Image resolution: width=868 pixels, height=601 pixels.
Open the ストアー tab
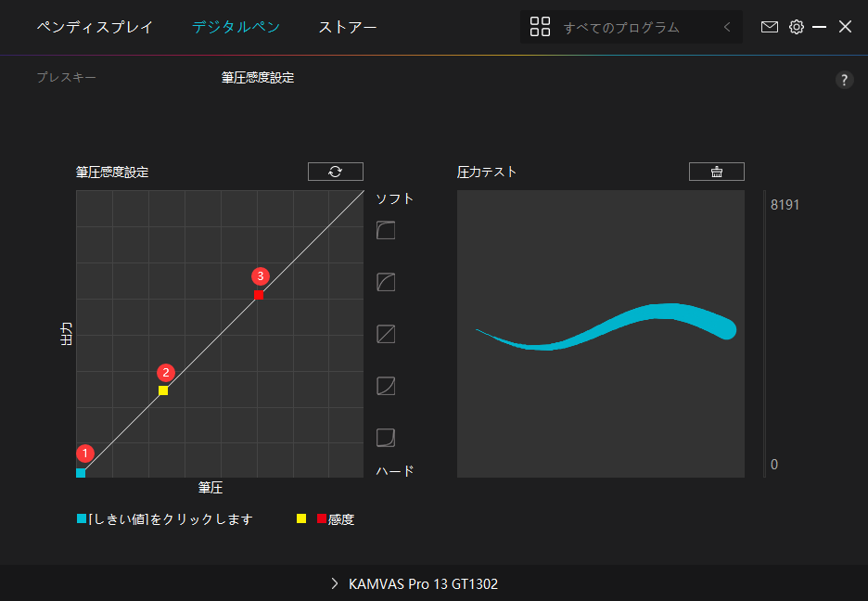pyautogui.click(x=348, y=27)
